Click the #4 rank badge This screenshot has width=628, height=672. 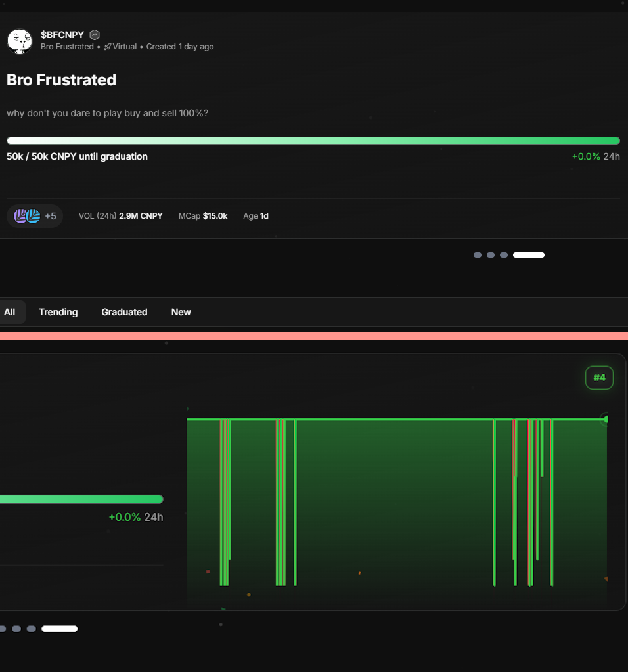click(599, 378)
